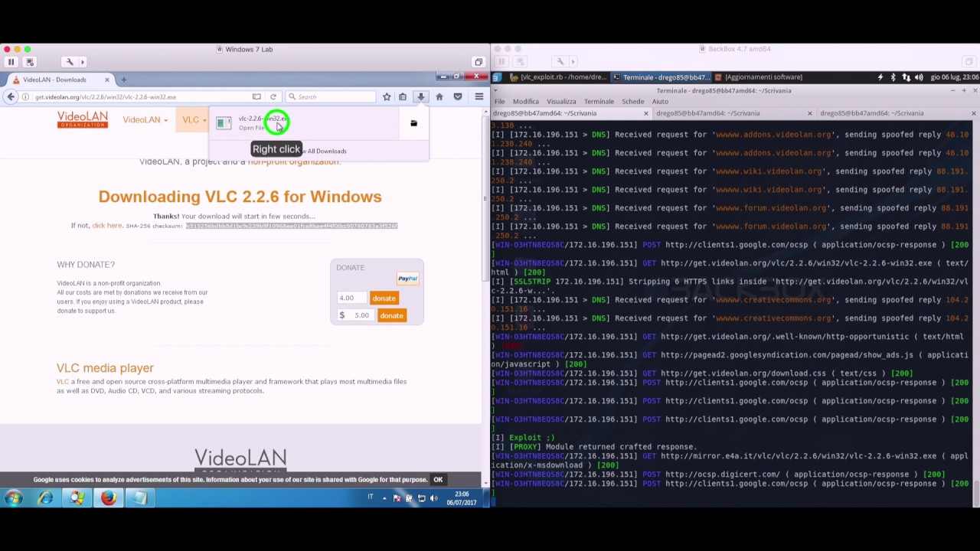Go to Firefox home page
The image size is (980, 551).
[439, 97]
